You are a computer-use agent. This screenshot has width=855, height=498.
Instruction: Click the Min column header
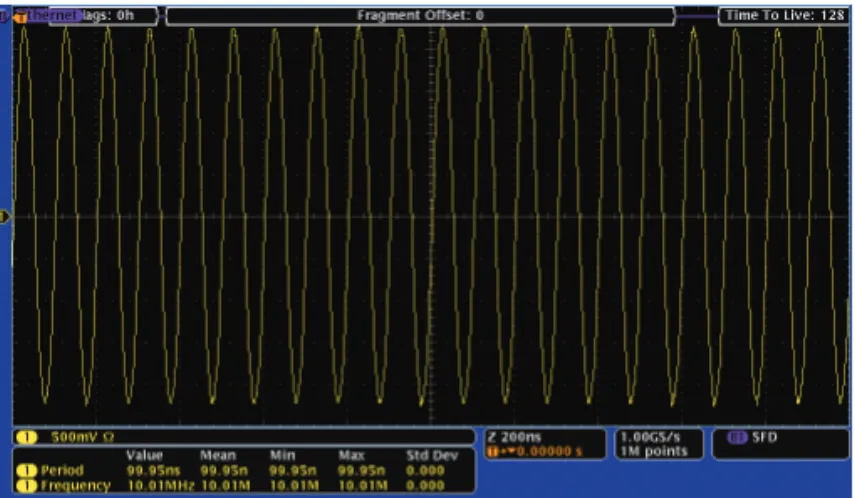[282, 455]
